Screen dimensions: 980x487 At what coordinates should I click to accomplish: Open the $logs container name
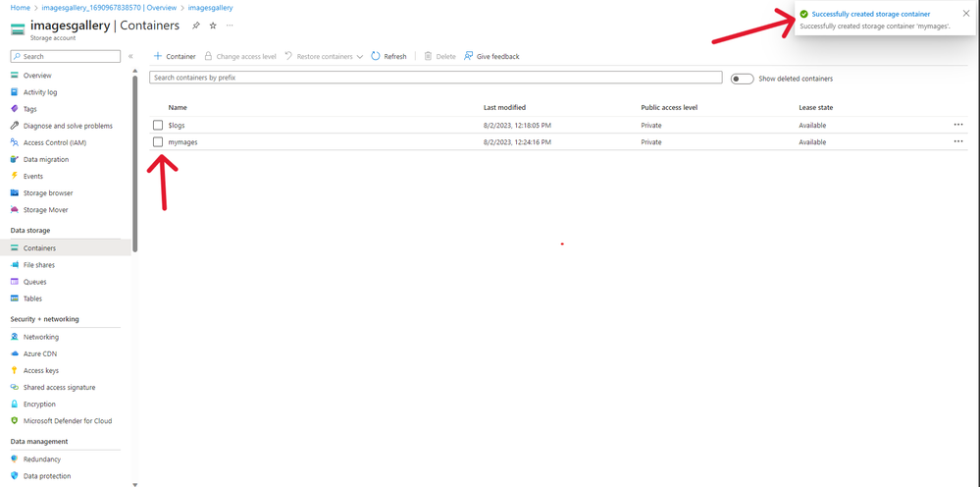[x=177, y=125]
